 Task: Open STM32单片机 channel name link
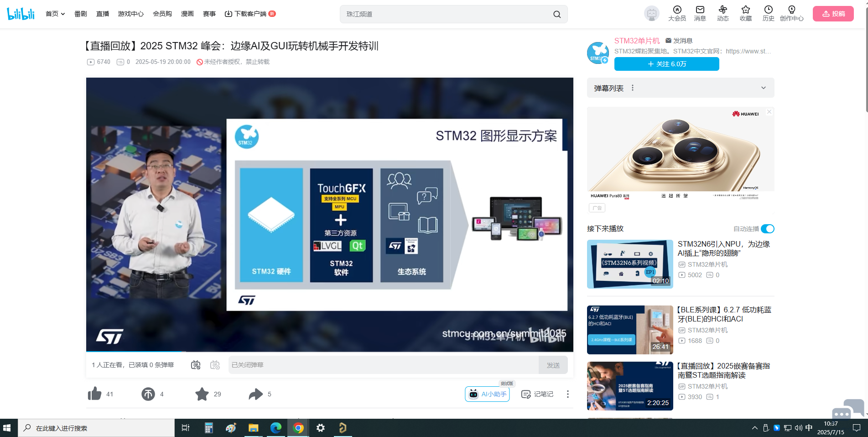tap(637, 41)
